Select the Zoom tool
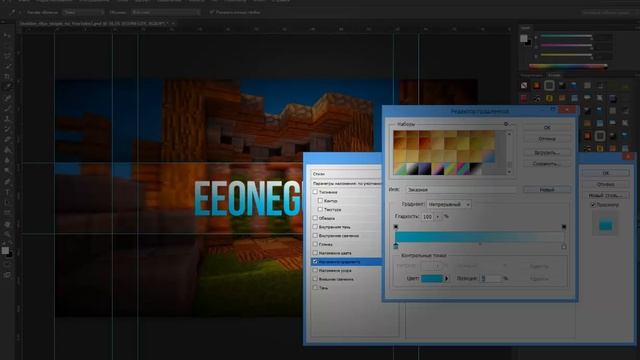 point(7,234)
